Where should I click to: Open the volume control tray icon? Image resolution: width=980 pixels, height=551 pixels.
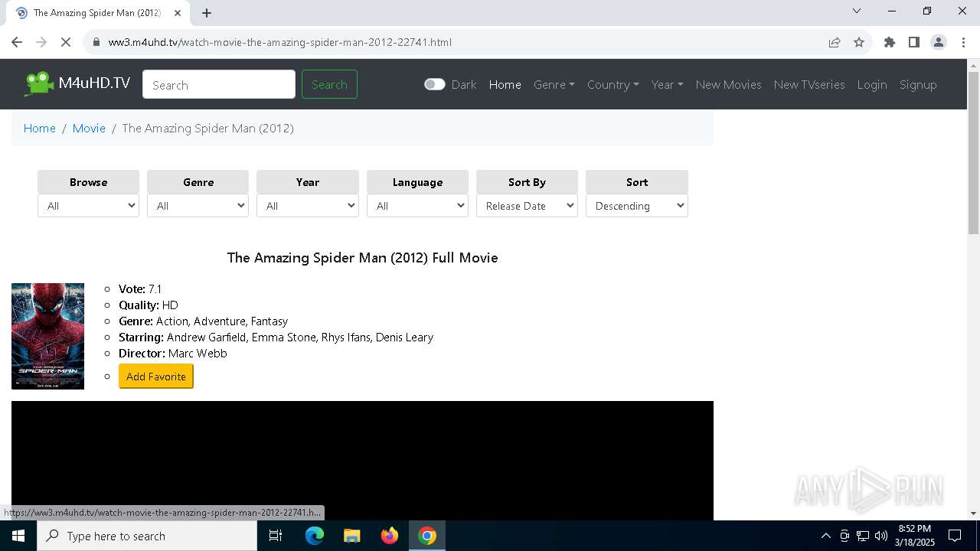tap(881, 536)
